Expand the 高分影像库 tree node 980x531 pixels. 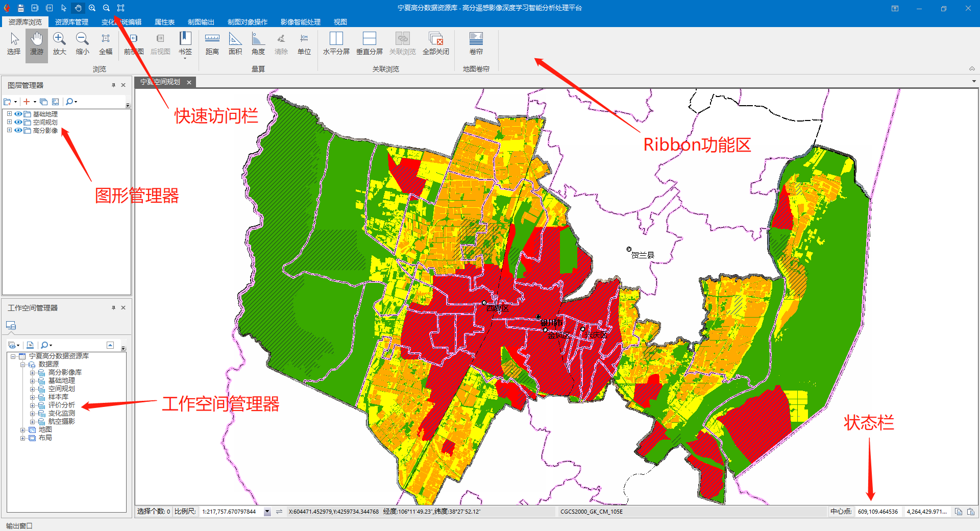pyautogui.click(x=33, y=373)
